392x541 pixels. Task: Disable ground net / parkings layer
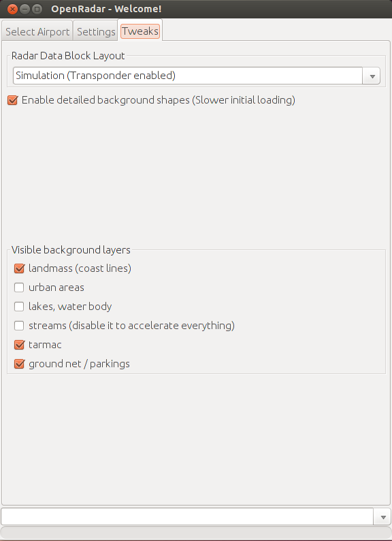pos(19,364)
